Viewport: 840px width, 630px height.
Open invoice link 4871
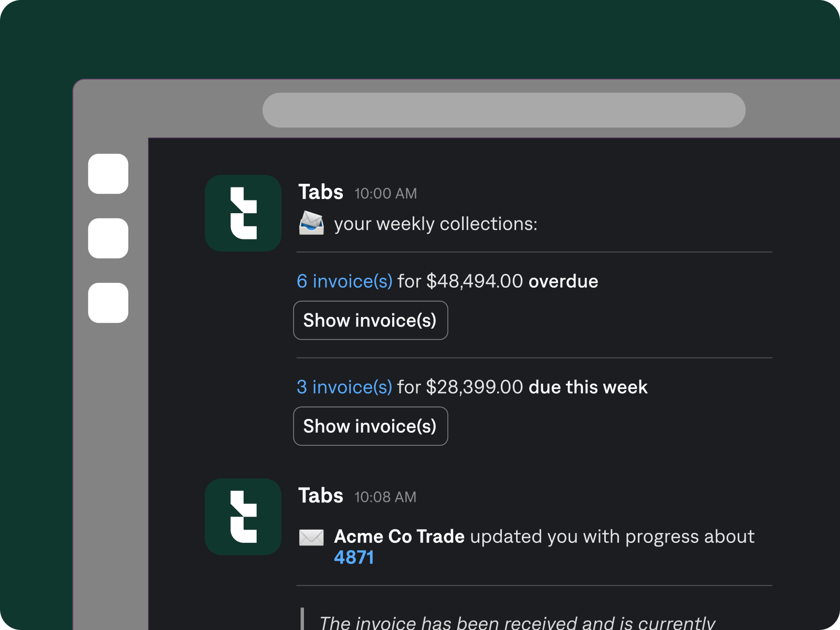pyautogui.click(x=354, y=558)
